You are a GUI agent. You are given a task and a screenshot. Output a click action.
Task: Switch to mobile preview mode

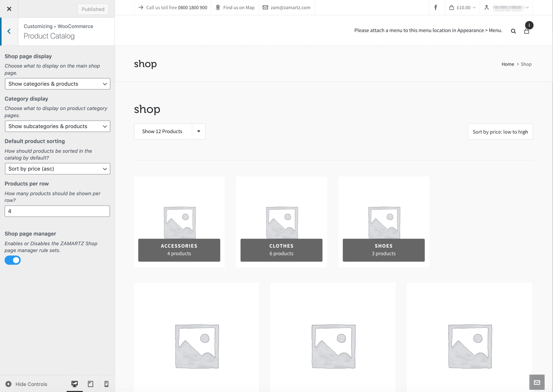106,384
